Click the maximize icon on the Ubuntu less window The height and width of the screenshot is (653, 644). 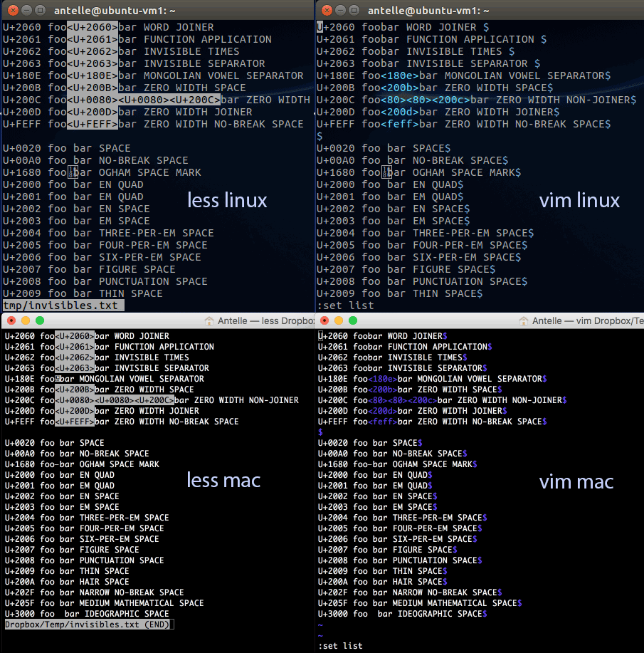click(x=41, y=10)
